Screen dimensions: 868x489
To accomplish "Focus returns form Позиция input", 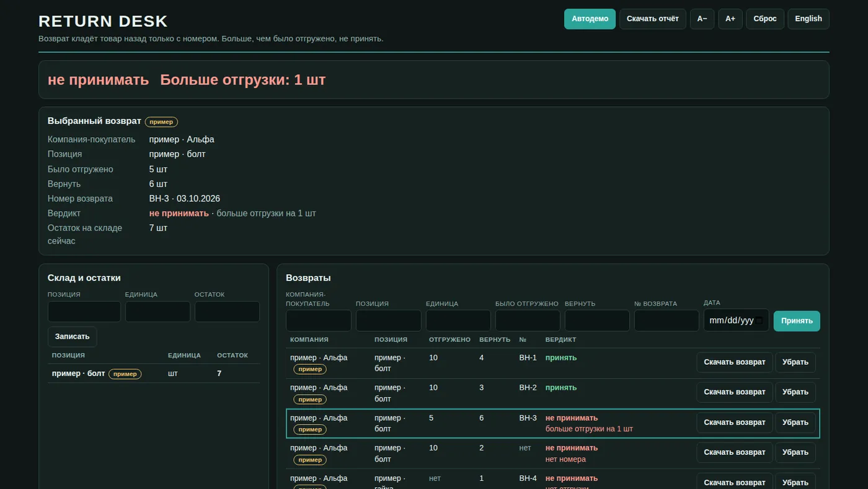I will (x=389, y=321).
